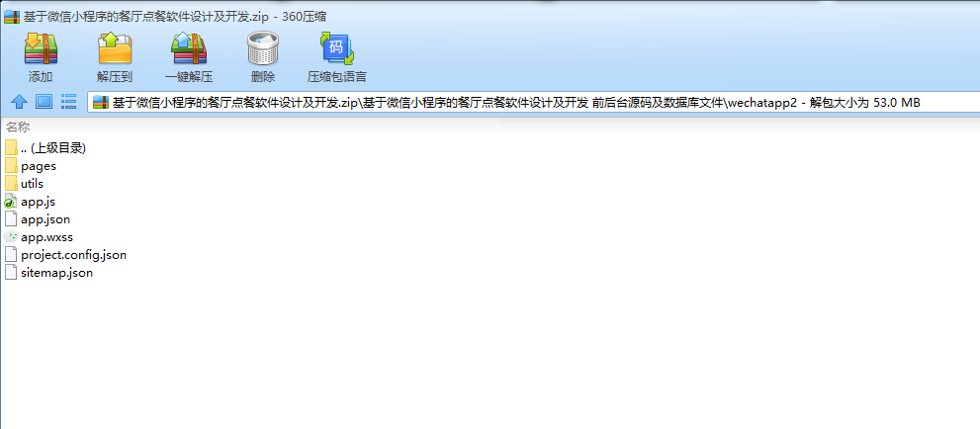Viewport: 980px width, 429px height.
Task: Switch to large icon view mode
Action: pos(44,102)
